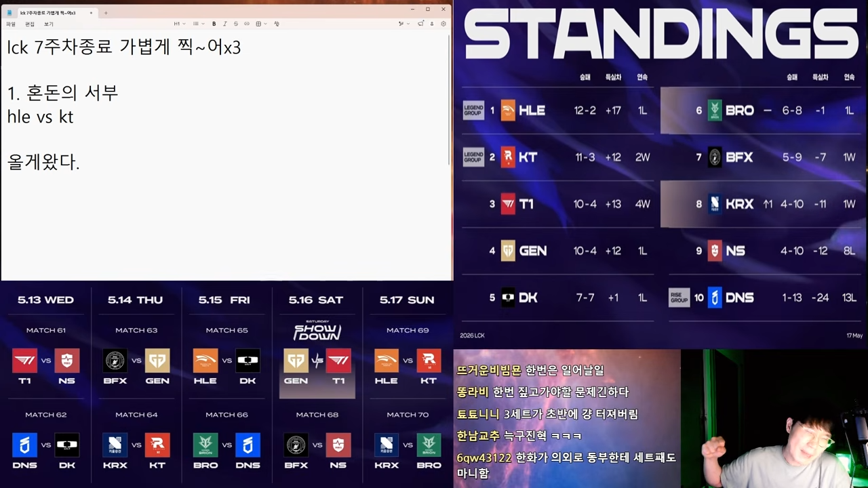Open the 편집 menu in Notepad
Viewport: 868px width, 488px height.
pyautogui.click(x=30, y=24)
